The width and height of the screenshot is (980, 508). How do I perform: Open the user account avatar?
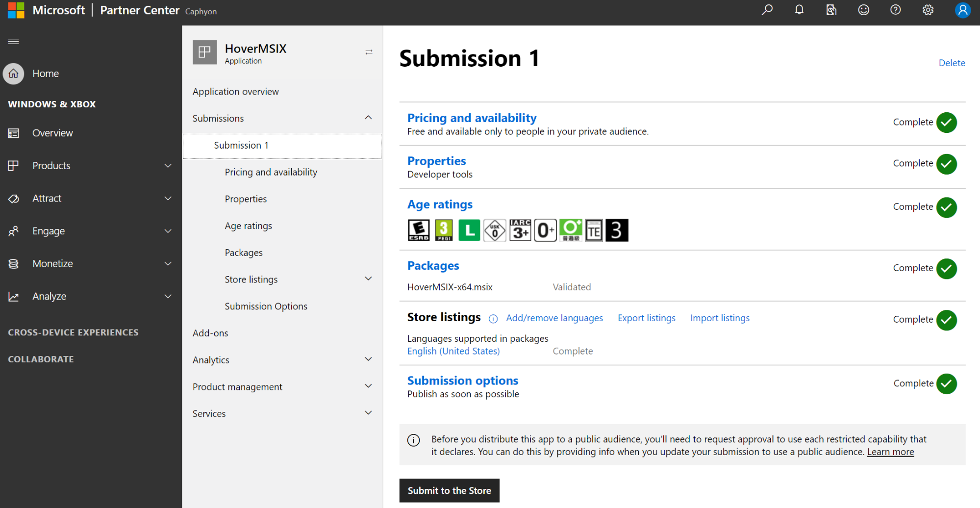point(963,10)
